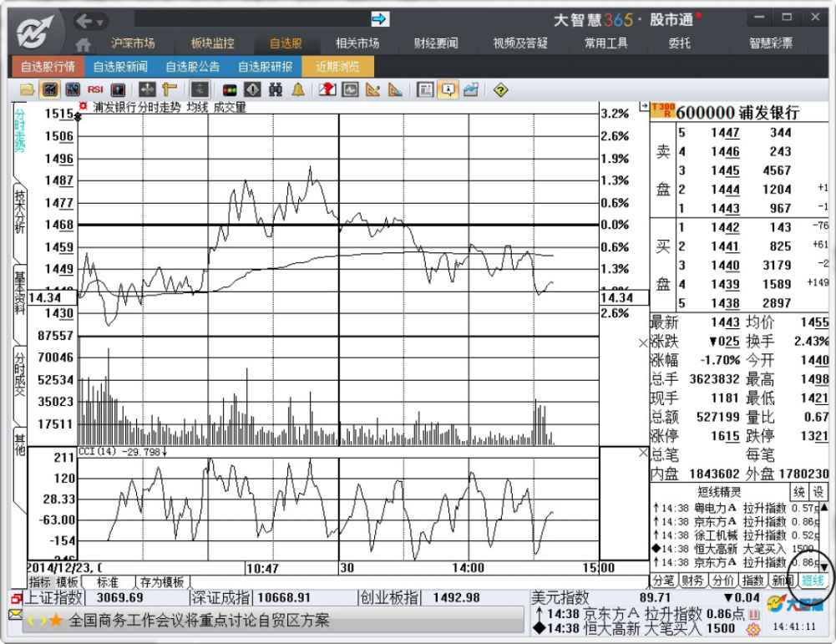
Task: Switch to 财务 bottom tab
Action: (692, 581)
